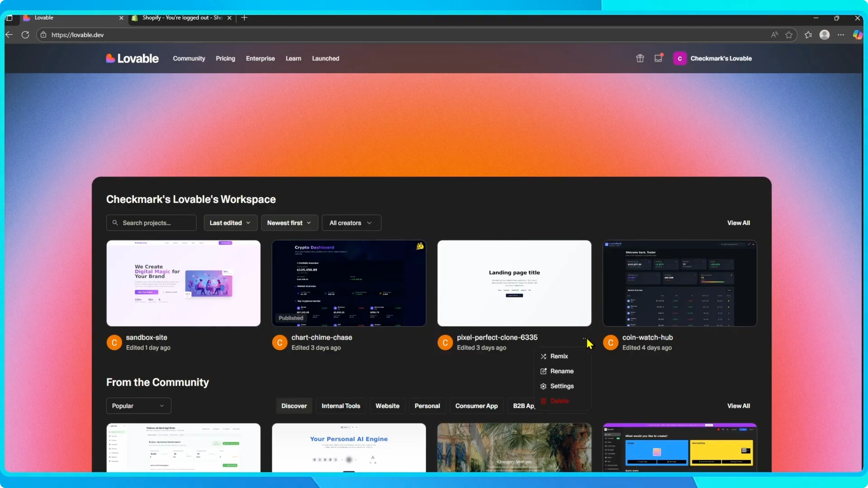Open the Popular sort dropdown
The width and height of the screenshot is (868, 488).
[x=138, y=406]
